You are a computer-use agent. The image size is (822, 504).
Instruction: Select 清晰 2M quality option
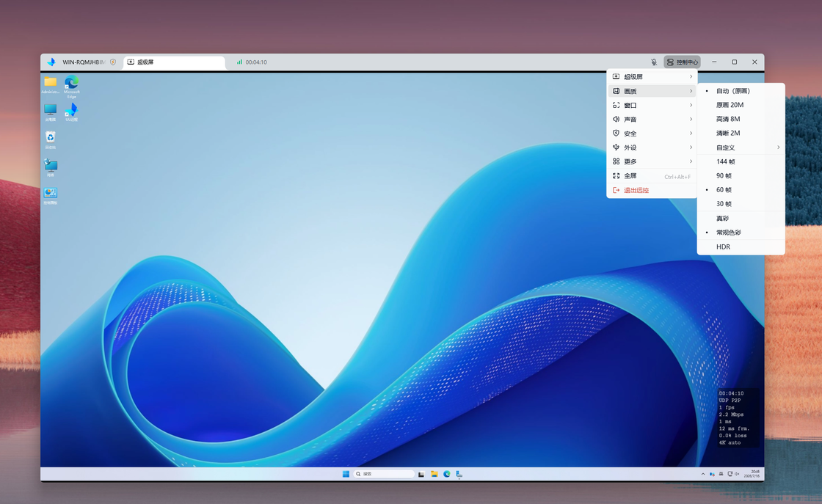click(741, 133)
